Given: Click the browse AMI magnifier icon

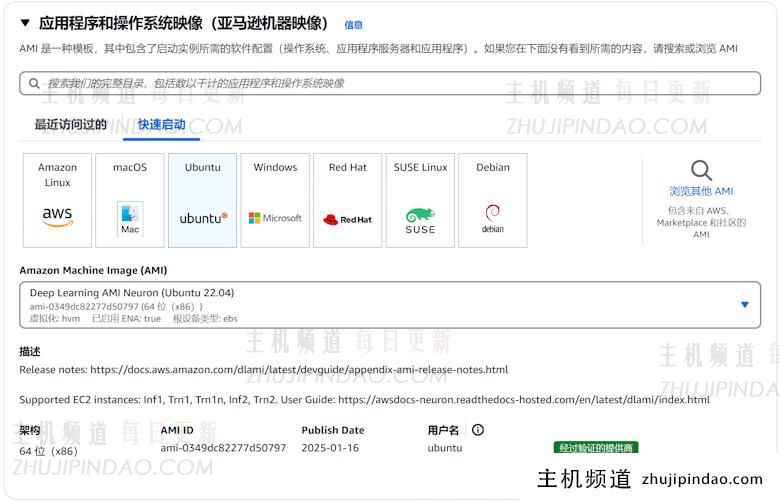Looking at the screenshot, I should [x=701, y=170].
